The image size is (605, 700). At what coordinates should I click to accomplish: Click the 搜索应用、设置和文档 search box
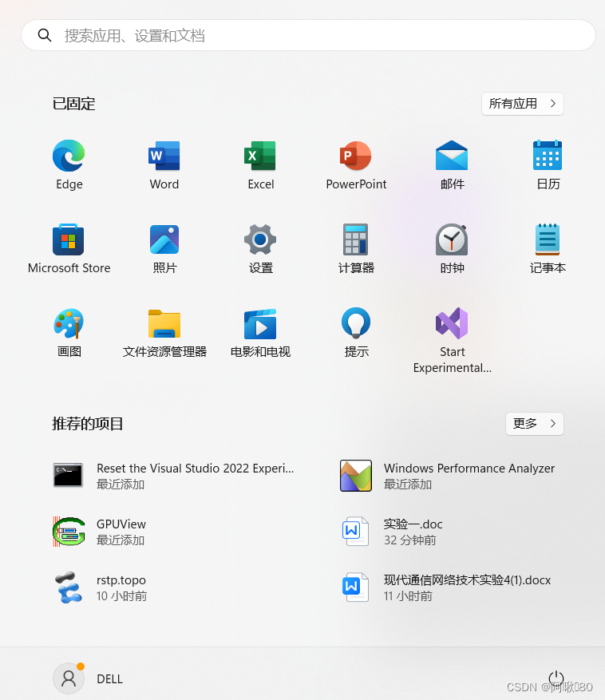point(308,35)
